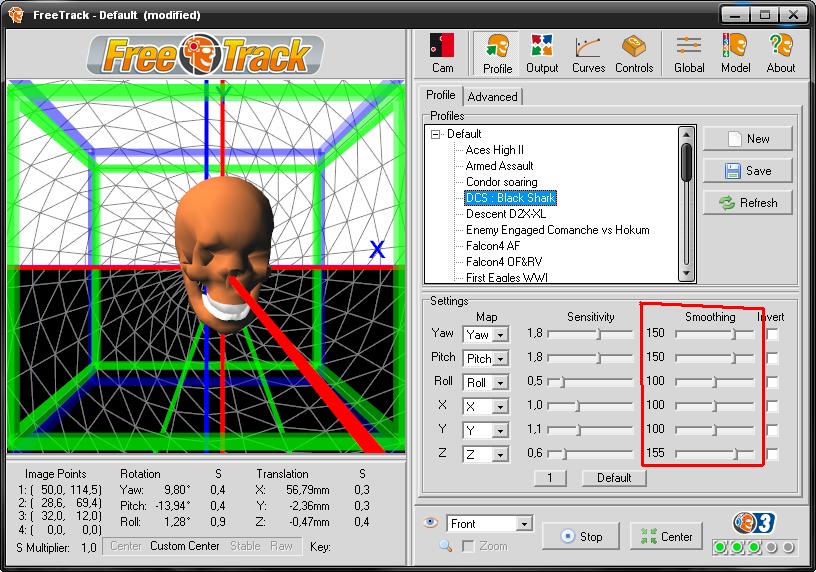Select the Aces High II profile
The image size is (816, 572).
pos(494,150)
